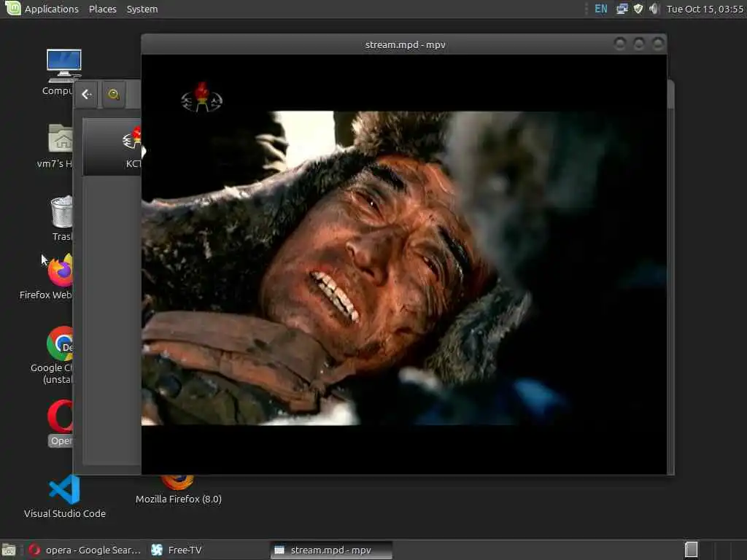747x560 pixels.
Task: Switch to opera - Google Search taskbar item
Action: click(85, 550)
